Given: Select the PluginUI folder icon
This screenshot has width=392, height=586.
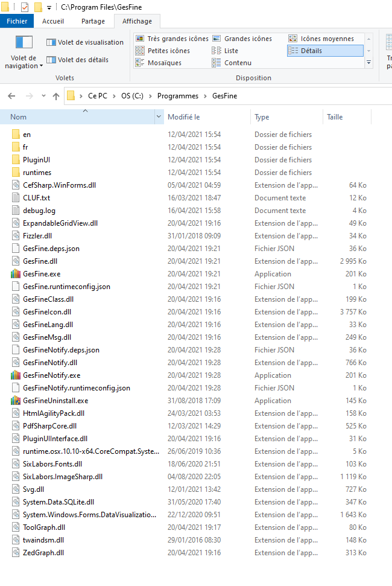Looking at the screenshot, I should coord(16,160).
